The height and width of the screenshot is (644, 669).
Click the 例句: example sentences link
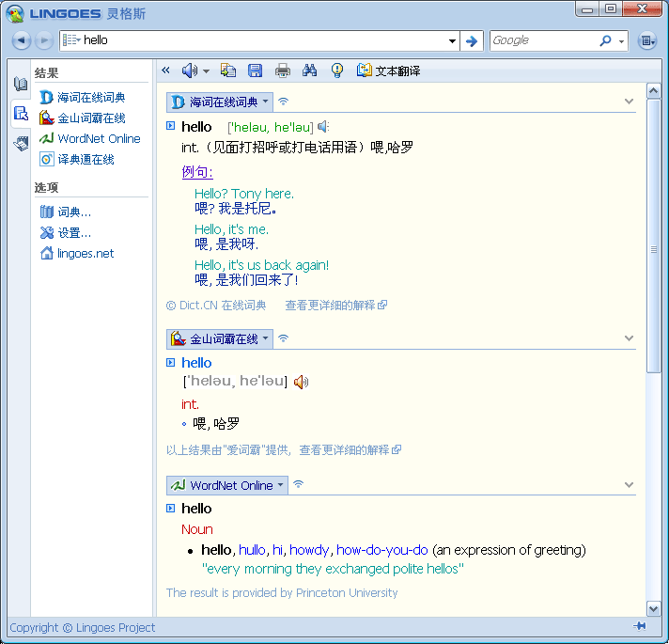197,171
